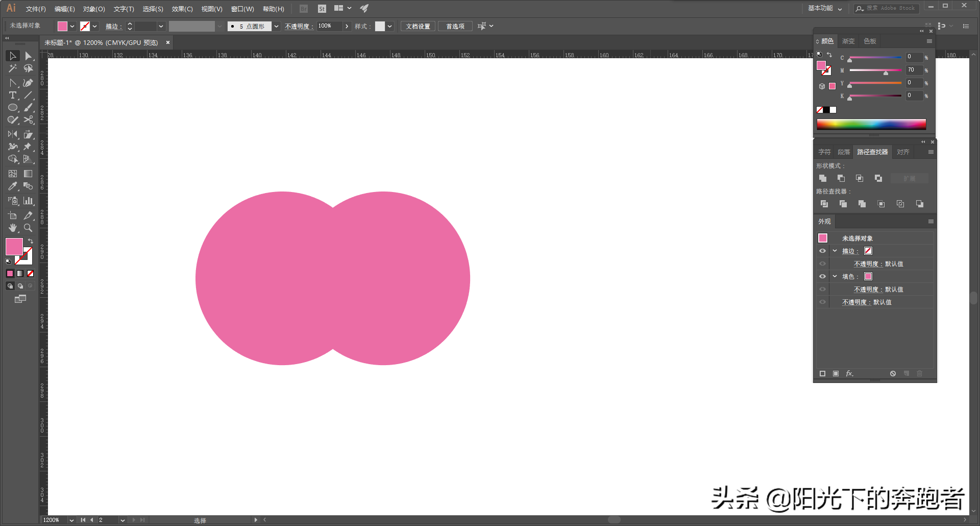Choose the Type tool

pos(13,95)
